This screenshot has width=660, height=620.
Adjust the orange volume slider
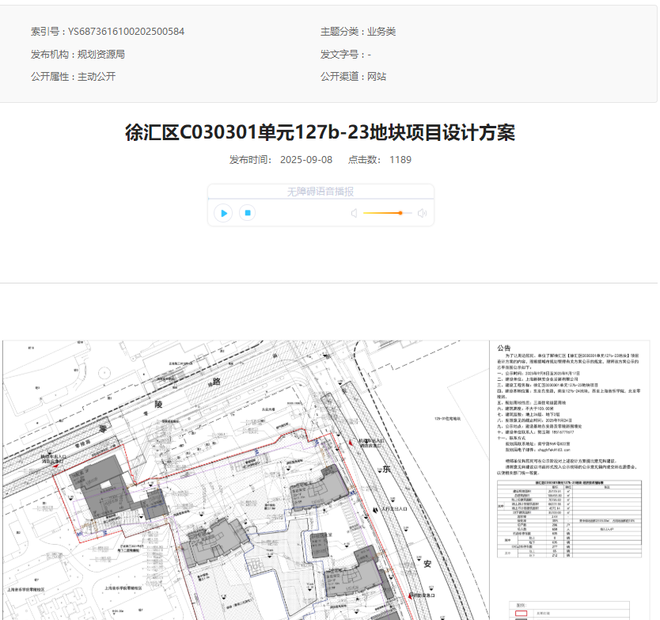point(400,213)
